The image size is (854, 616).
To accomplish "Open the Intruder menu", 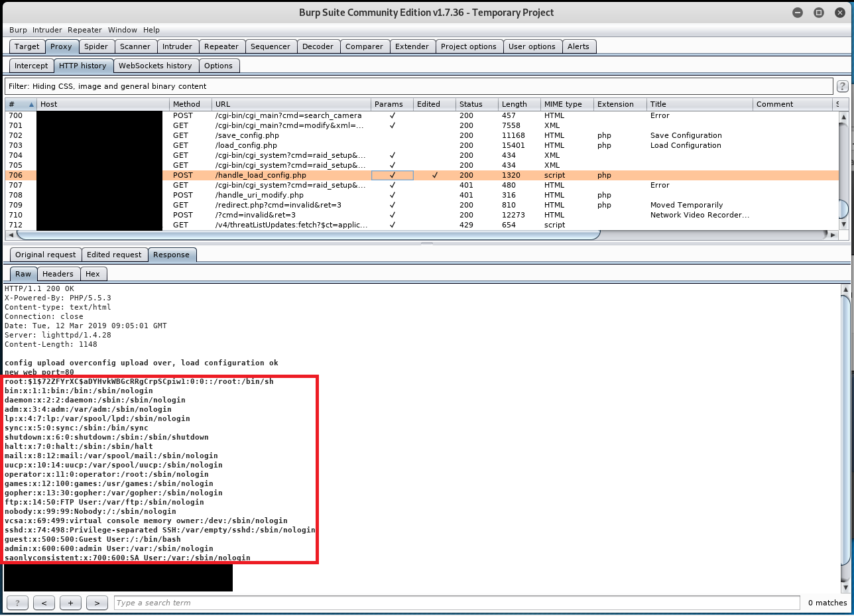I will [47, 30].
